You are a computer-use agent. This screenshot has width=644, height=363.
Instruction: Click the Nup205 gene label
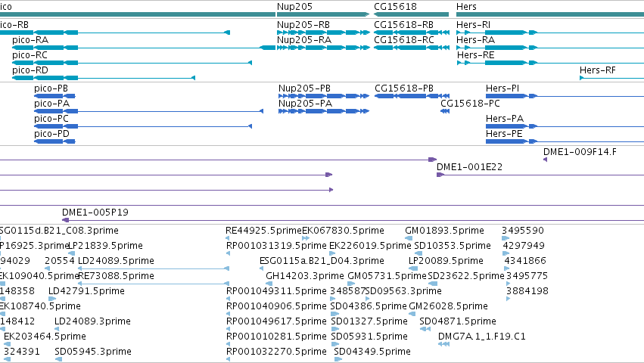pyautogui.click(x=294, y=7)
